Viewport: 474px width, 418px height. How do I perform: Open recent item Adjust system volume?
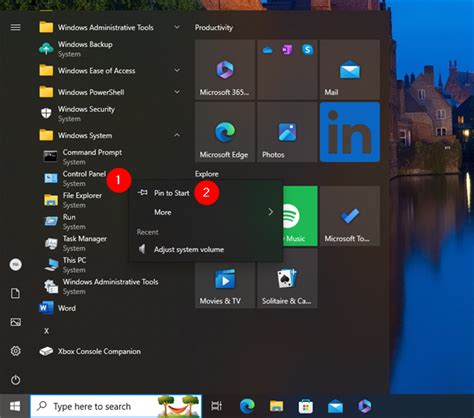[206, 249]
